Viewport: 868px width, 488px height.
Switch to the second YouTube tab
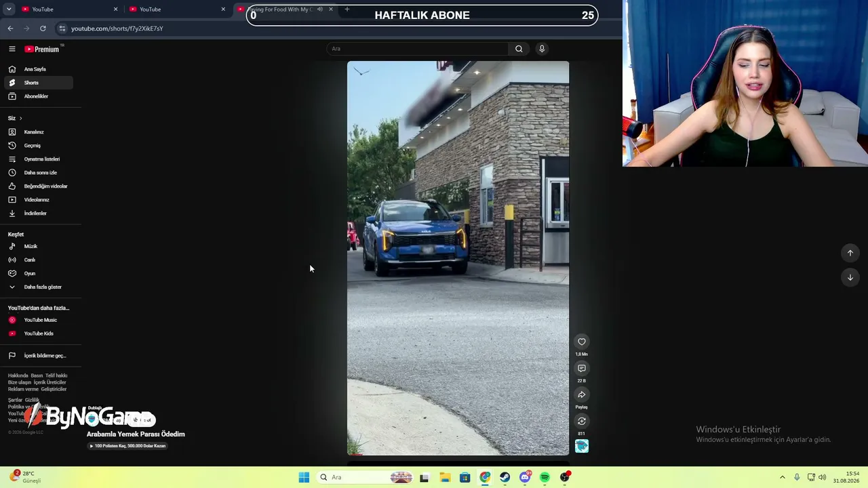pos(176,9)
